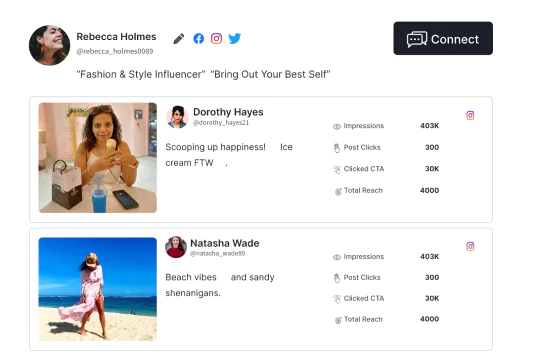This screenshot has width=535, height=360.
Task: Click the 30K Clicked CTA value on Dorothy's card
Action: pos(432,169)
